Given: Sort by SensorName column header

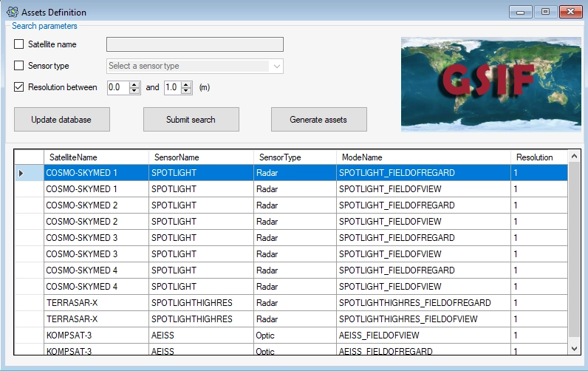Looking at the screenshot, I should coord(202,157).
